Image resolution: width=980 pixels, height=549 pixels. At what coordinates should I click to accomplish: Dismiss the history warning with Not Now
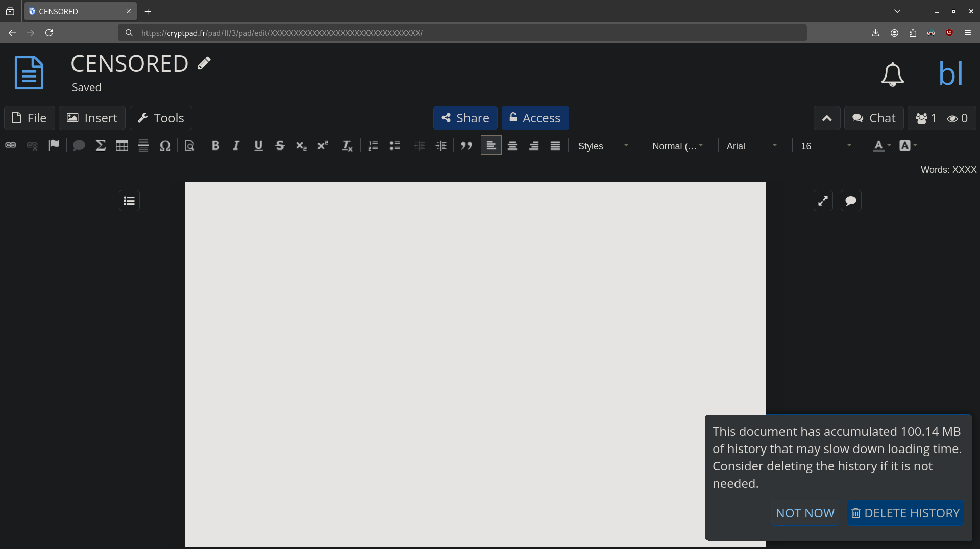tap(805, 513)
